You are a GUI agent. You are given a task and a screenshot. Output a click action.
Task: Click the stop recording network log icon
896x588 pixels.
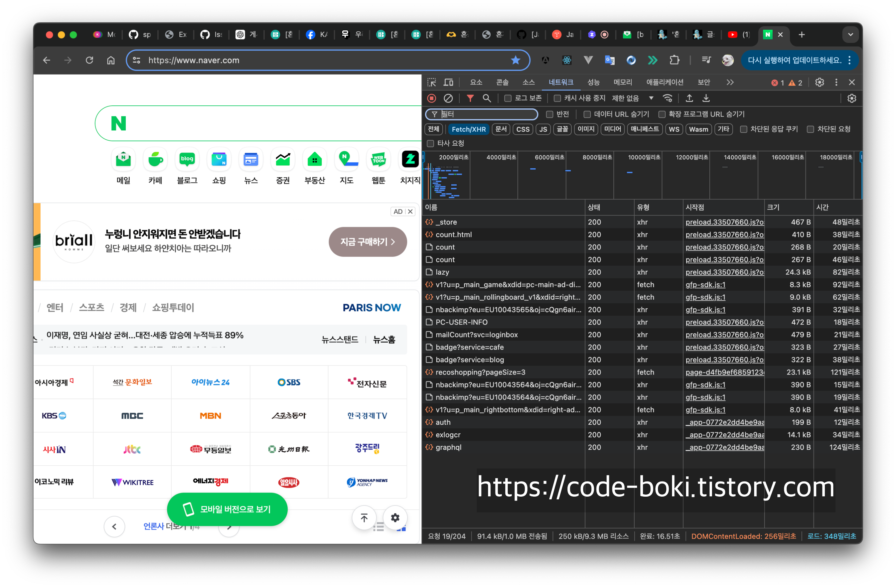tap(432, 98)
